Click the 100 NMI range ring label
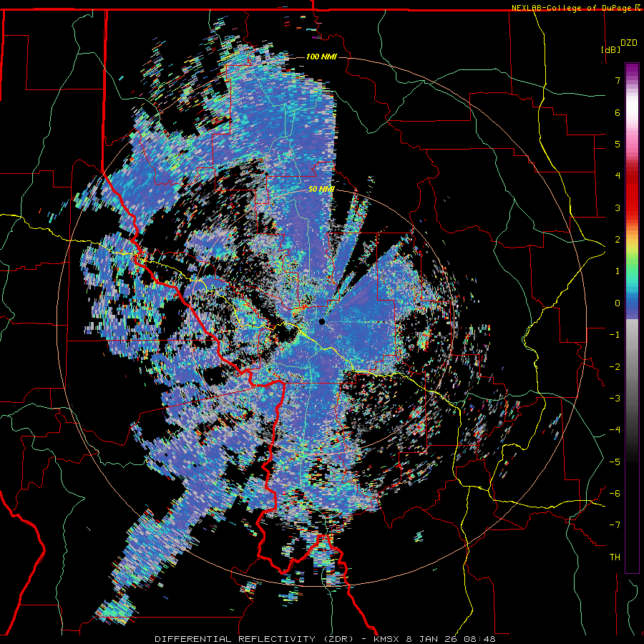Image resolution: width=644 pixels, height=644 pixels. tap(321, 57)
